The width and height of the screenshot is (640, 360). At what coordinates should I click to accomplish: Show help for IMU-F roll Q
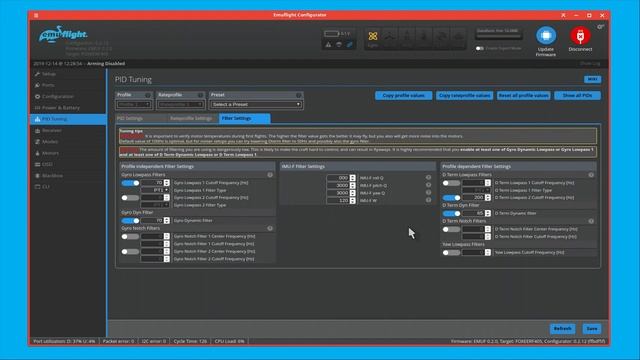point(429,178)
